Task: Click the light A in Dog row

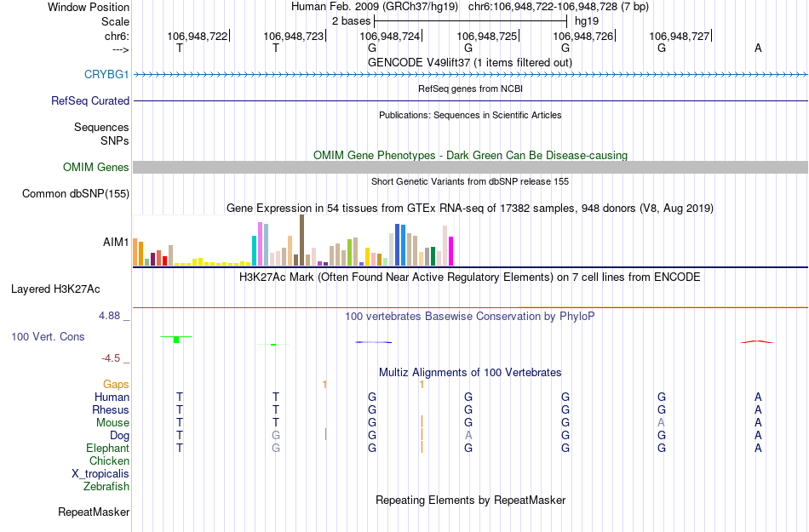Action: (x=468, y=436)
